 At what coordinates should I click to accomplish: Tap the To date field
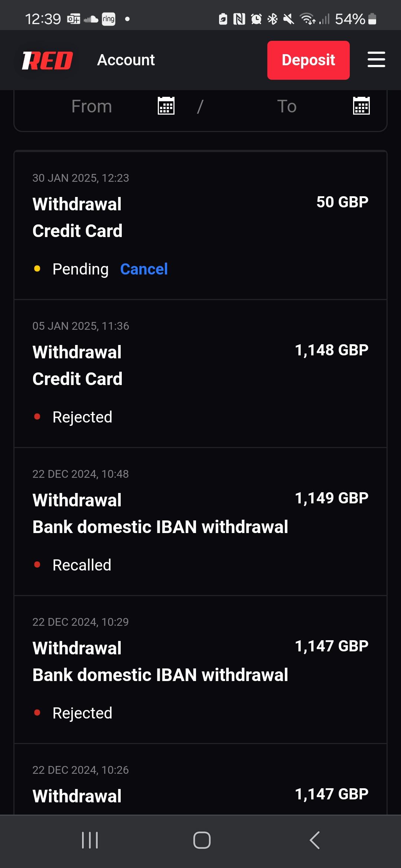(x=287, y=106)
